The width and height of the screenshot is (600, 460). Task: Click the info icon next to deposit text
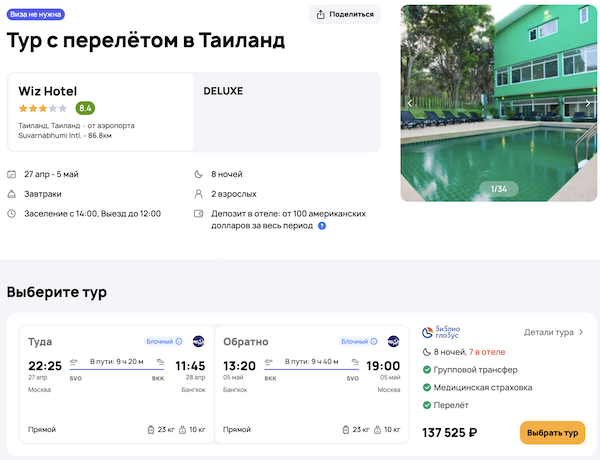tap(322, 226)
